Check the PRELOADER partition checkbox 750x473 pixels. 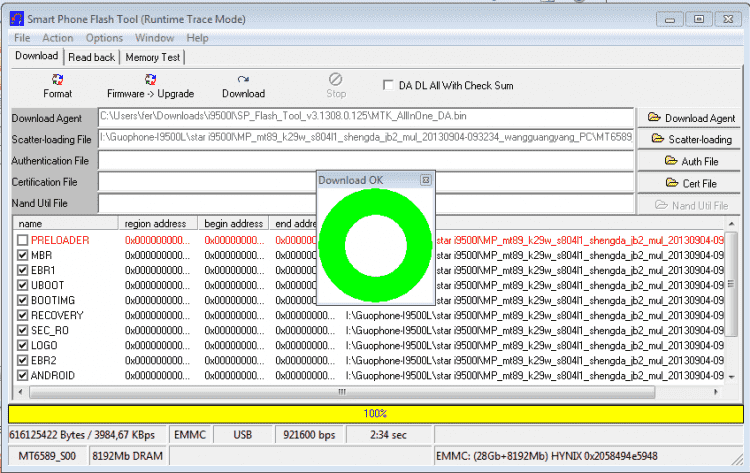click(22, 240)
